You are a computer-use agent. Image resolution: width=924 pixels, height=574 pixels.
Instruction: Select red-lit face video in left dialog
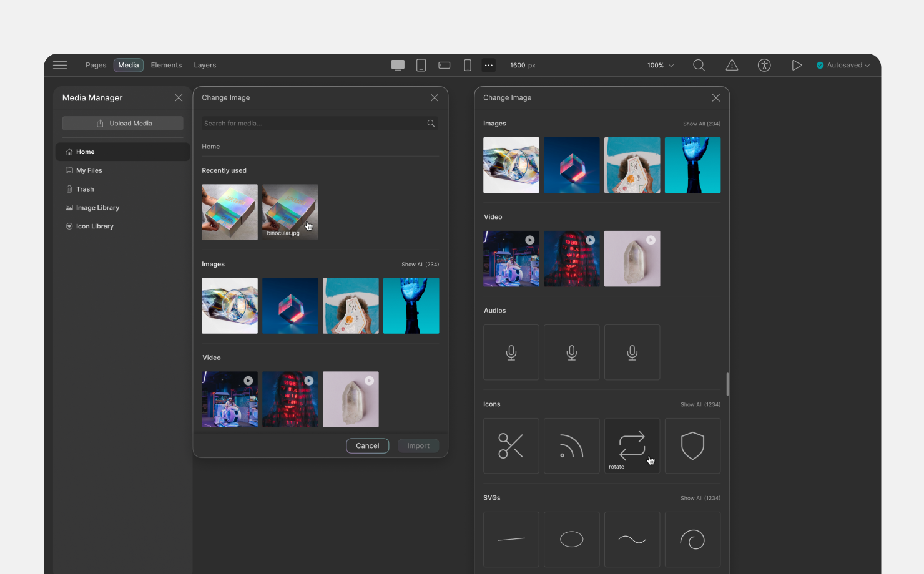click(290, 399)
